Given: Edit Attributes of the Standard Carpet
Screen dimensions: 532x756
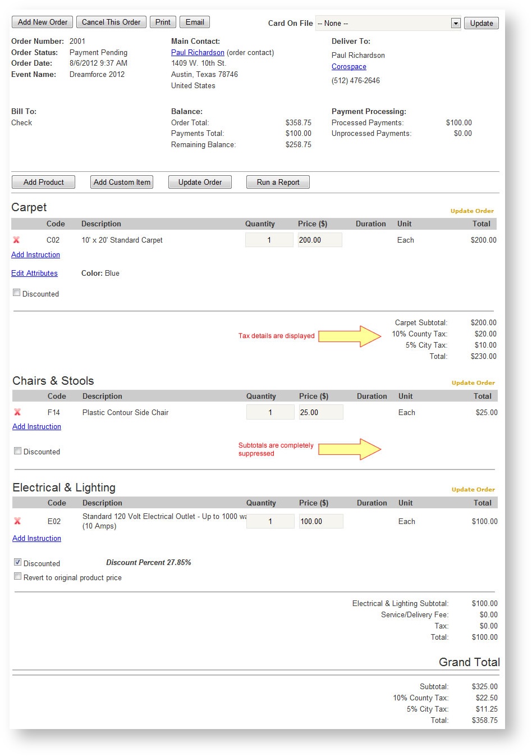Looking at the screenshot, I should pos(34,273).
